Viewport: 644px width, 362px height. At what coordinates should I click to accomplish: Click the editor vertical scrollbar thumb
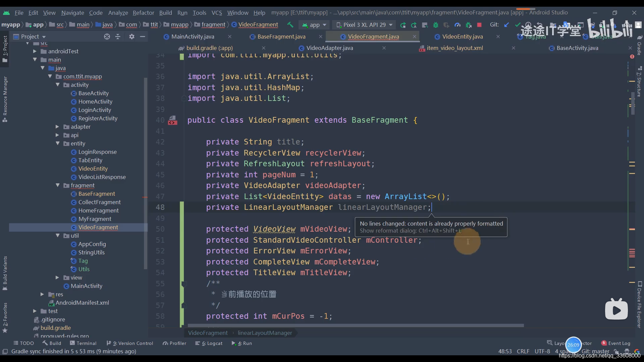click(633, 104)
